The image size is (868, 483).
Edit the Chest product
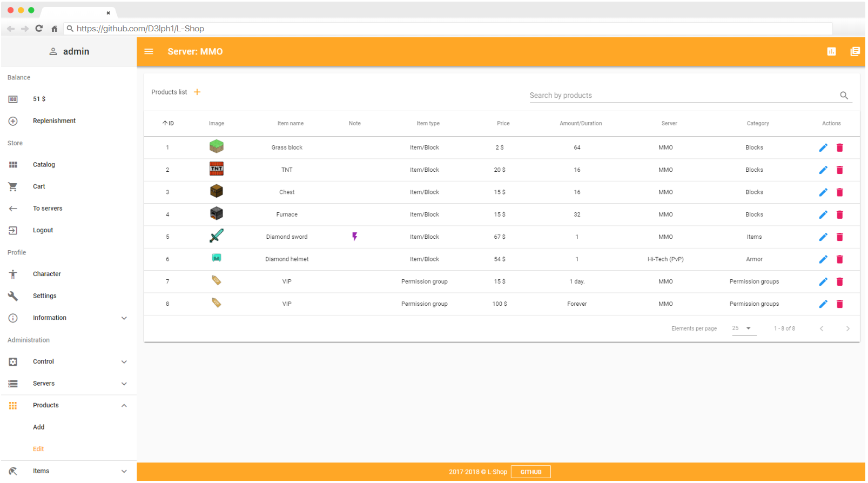(x=823, y=192)
